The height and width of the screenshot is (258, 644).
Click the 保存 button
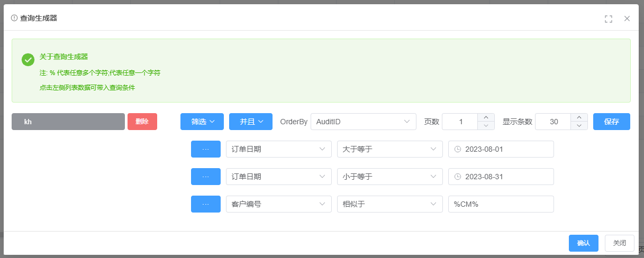[612, 122]
